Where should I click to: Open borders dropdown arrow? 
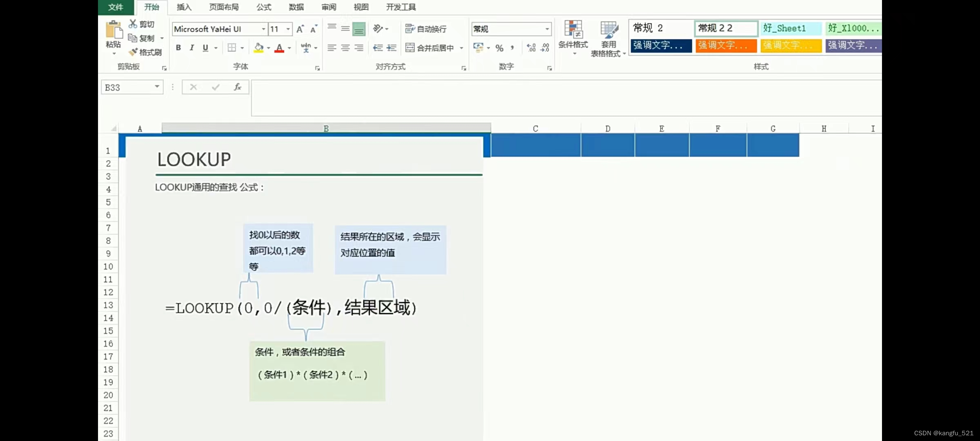pyautogui.click(x=242, y=48)
